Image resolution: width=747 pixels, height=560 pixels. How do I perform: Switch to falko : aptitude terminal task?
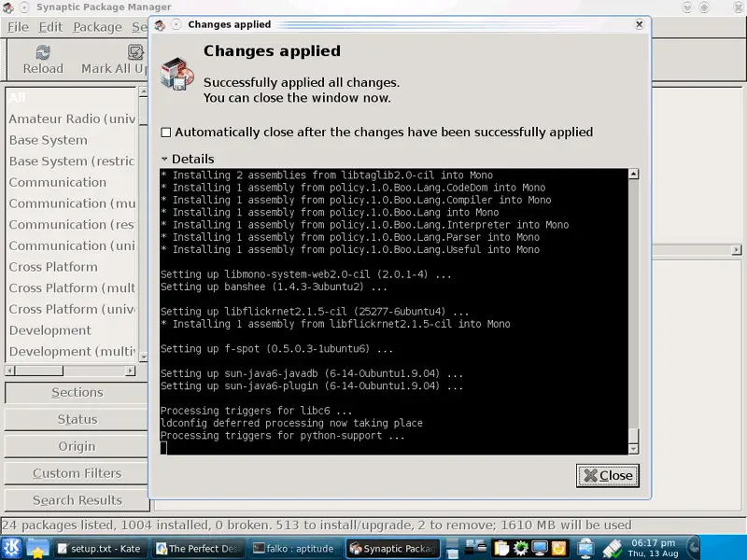(x=294, y=549)
